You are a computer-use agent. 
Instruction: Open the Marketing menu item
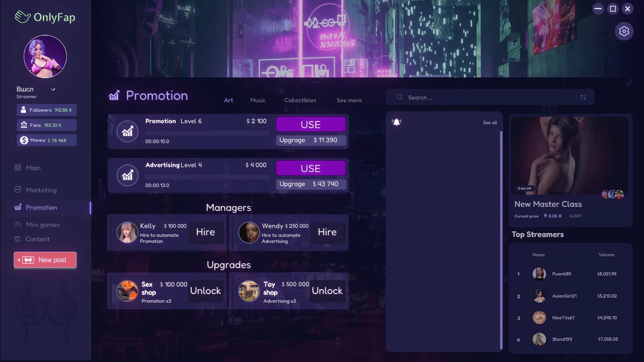point(41,190)
